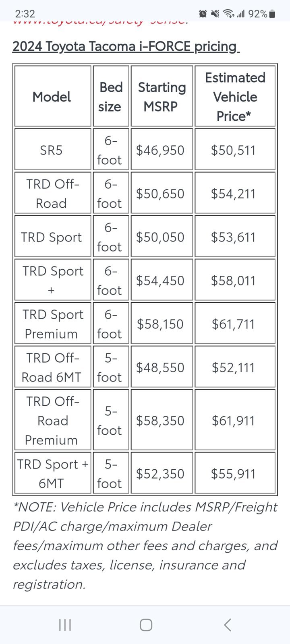Tap the muted sound status icon
Viewport: 290px width, 644px height.
point(215,14)
